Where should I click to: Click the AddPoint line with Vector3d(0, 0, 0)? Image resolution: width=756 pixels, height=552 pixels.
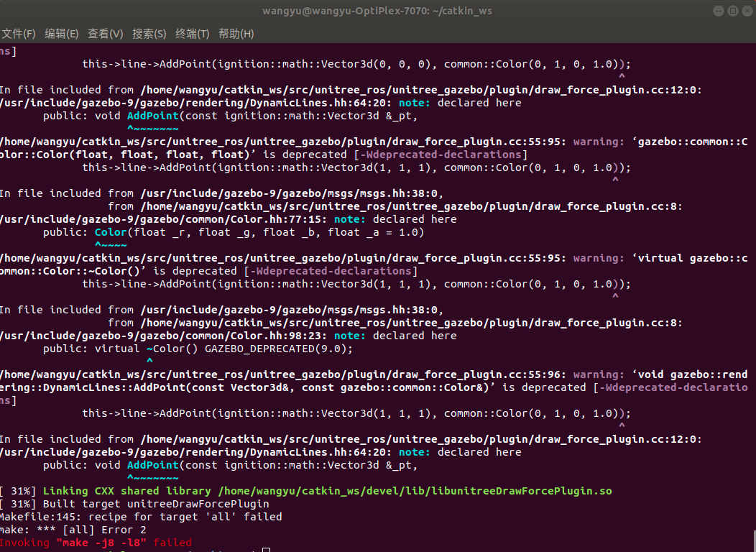pos(356,64)
